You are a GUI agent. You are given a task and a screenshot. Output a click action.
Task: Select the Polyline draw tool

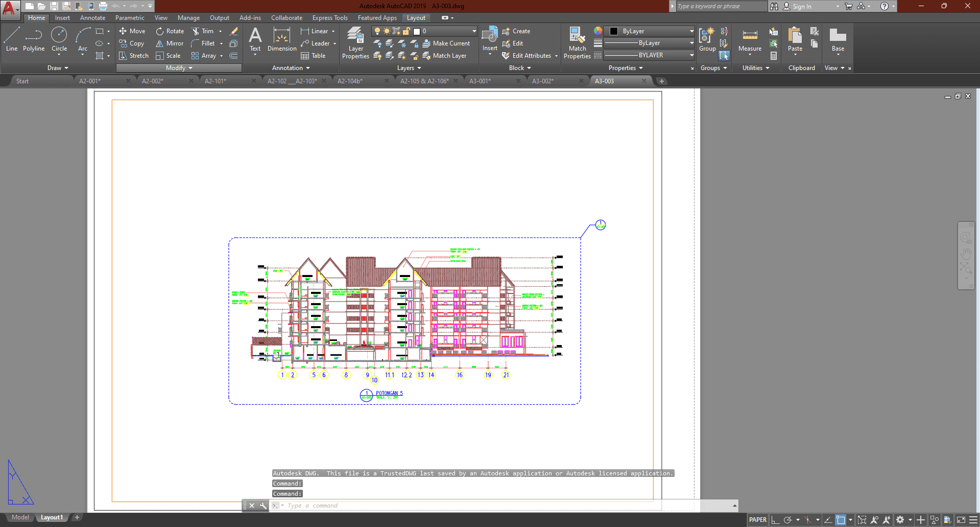tap(33, 39)
